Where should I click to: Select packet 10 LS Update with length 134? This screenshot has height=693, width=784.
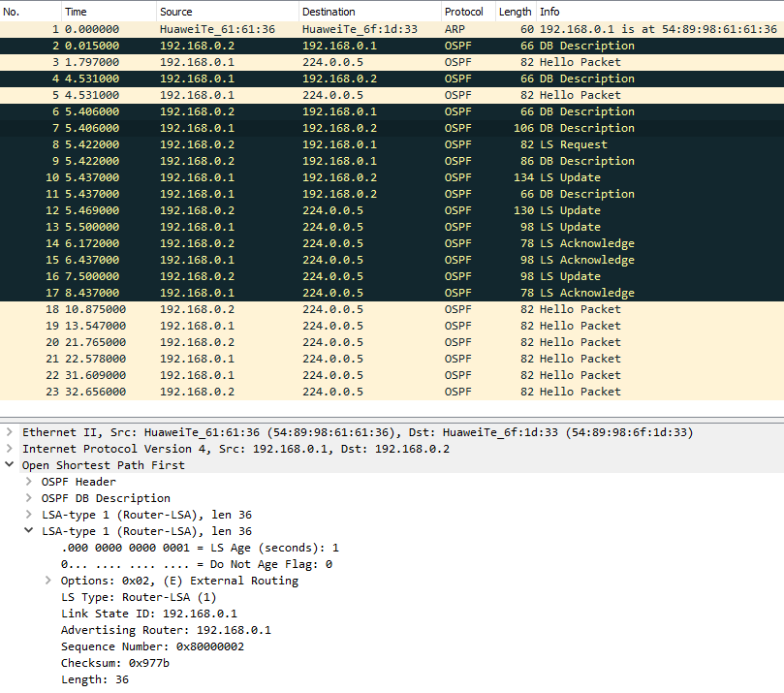pos(392,177)
